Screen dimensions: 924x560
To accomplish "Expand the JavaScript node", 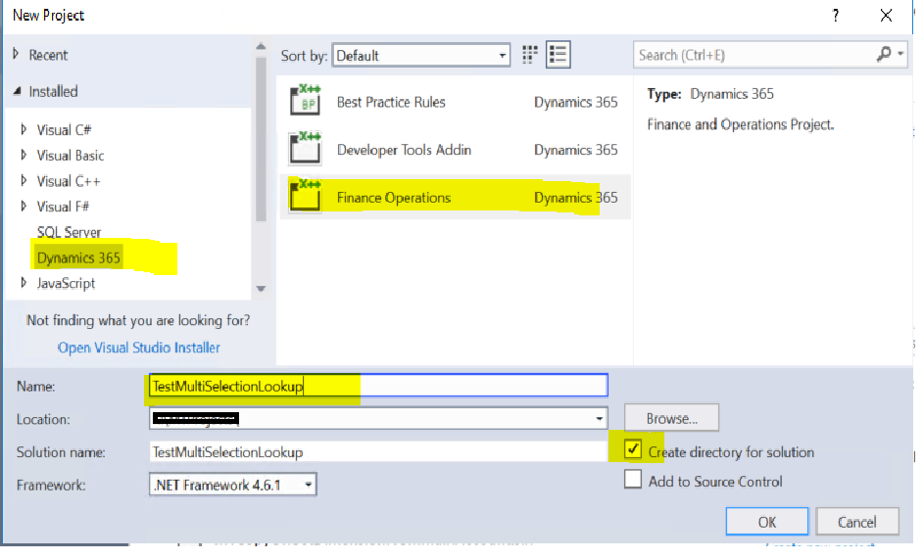I will (x=24, y=283).
